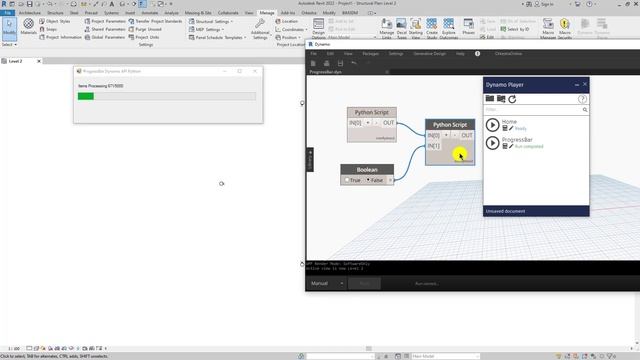Open Shared Parameters
Viewport: 640px width, 360px height.
point(105,29)
